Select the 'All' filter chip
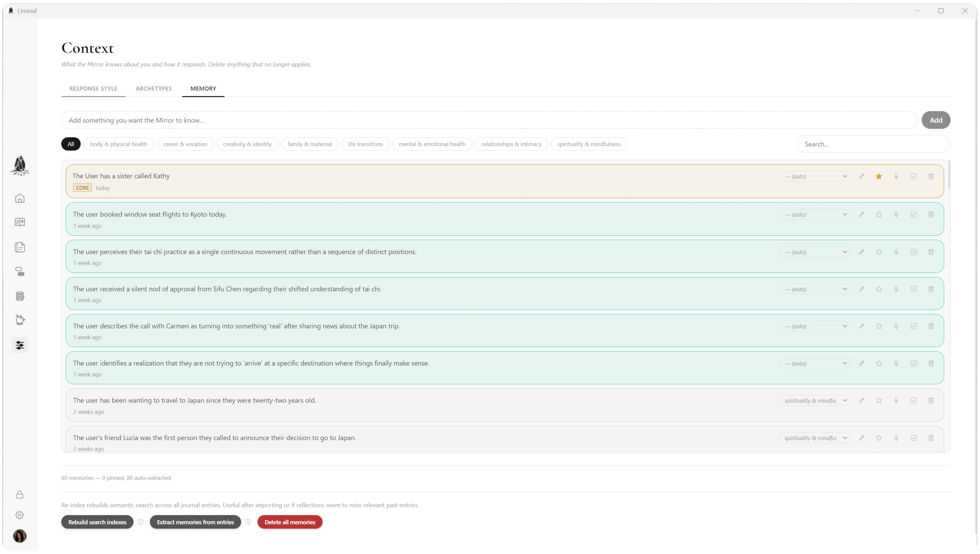 click(x=71, y=144)
